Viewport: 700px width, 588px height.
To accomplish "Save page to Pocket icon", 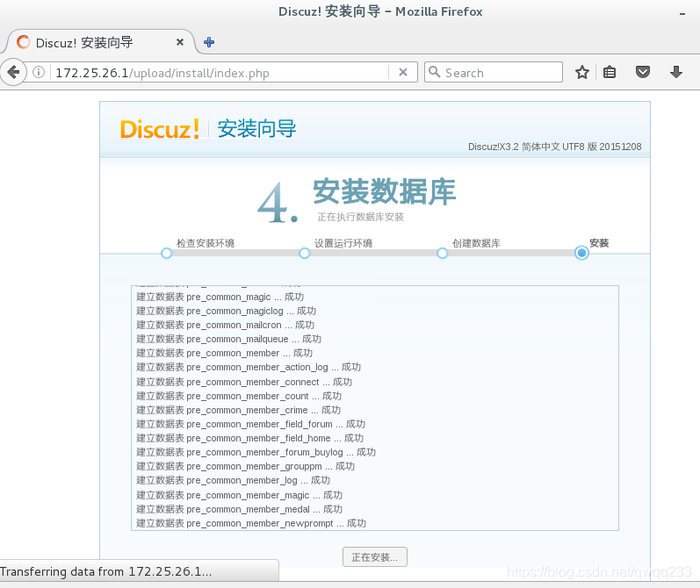I will (643, 72).
